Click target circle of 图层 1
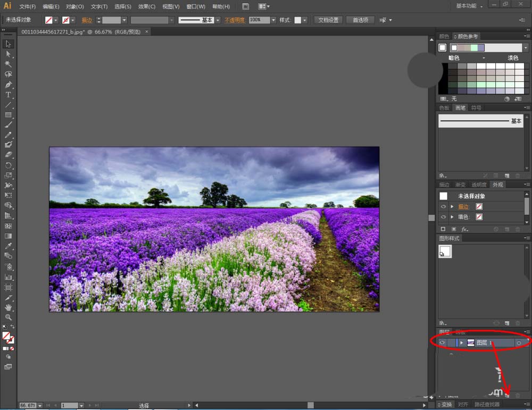 coord(519,343)
